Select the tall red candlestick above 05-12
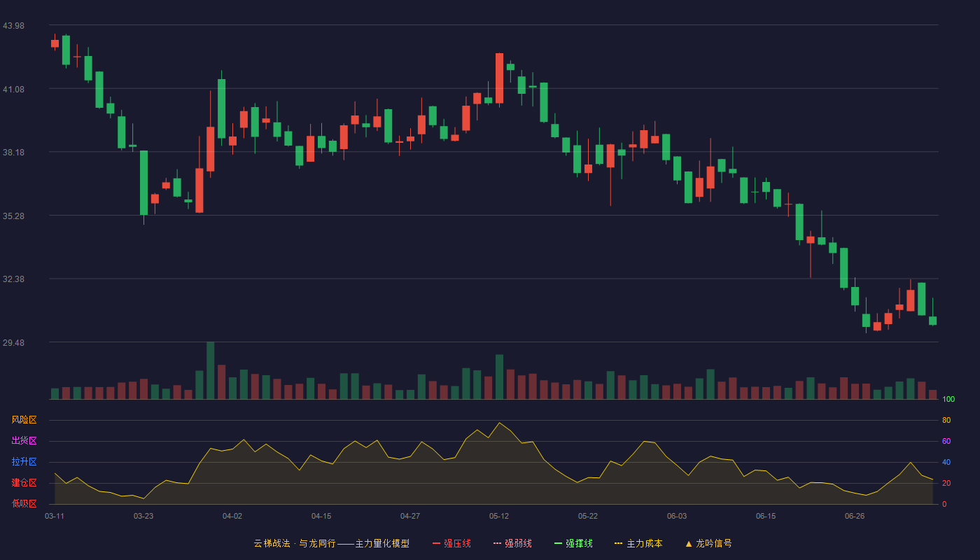The image size is (980, 560). pos(499,78)
